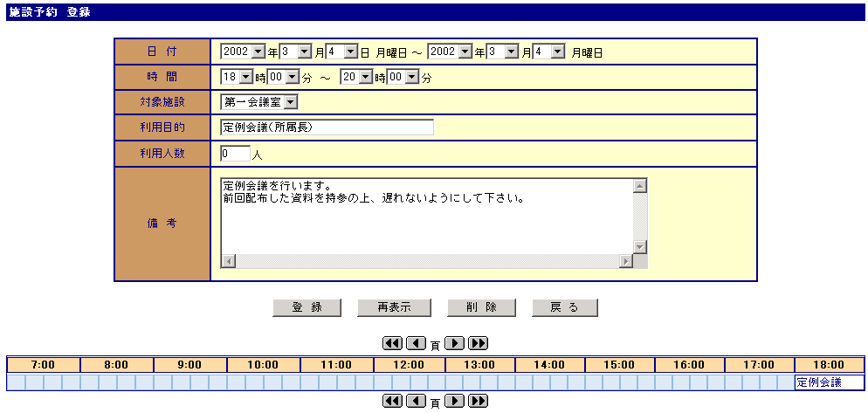
Task: Open the end day dropdown
Action: (x=548, y=52)
